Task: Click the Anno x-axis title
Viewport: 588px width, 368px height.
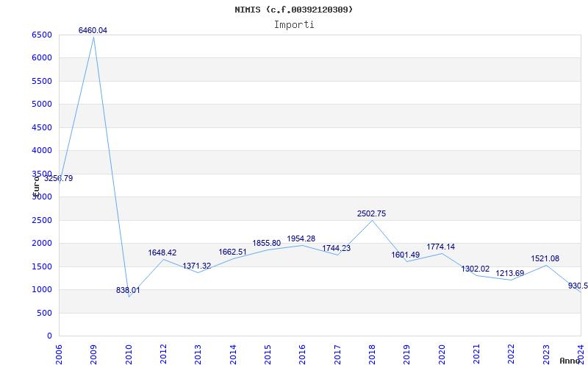Action: point(570,361)
